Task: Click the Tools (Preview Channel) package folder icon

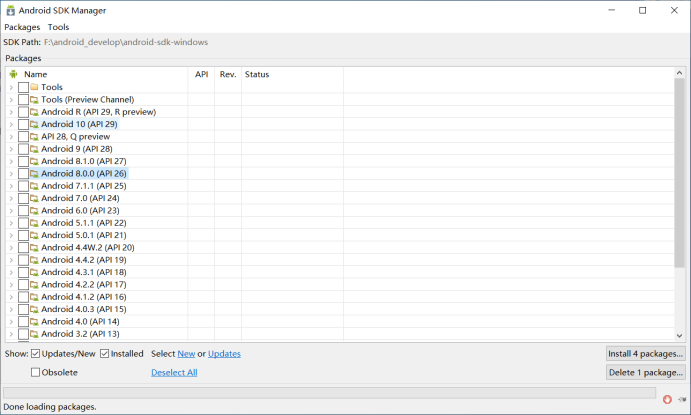Action: [x=34, y=100]
